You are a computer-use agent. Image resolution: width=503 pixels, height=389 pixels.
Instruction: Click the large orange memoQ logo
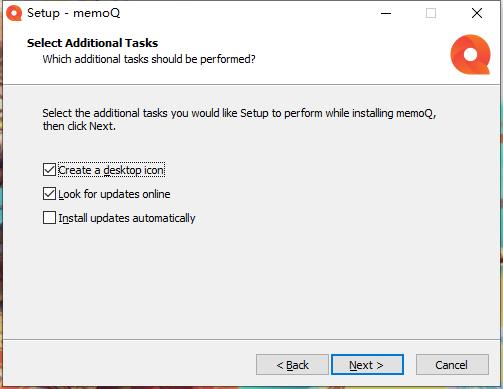[x=470, y=54]
